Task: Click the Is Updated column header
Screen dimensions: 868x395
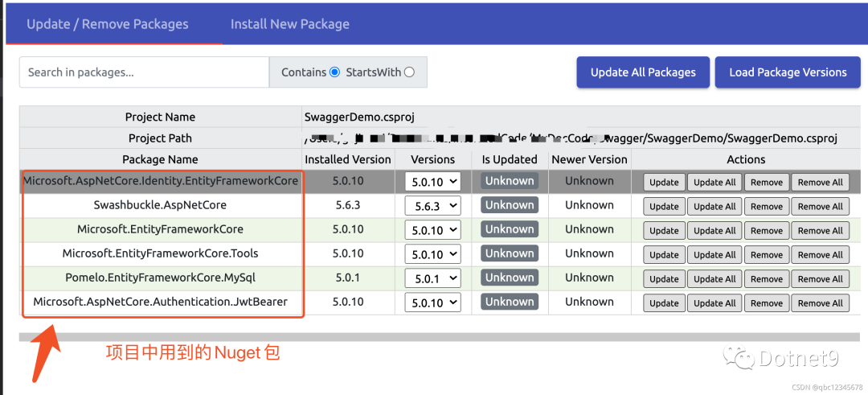Action: pyautogui.click(x=510, y=159)
